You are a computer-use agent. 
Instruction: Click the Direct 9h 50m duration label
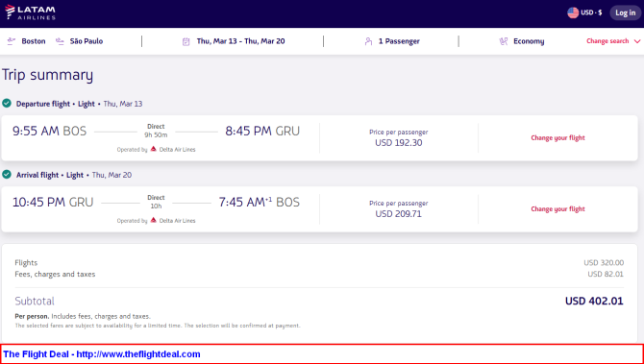tap(156, 131)
